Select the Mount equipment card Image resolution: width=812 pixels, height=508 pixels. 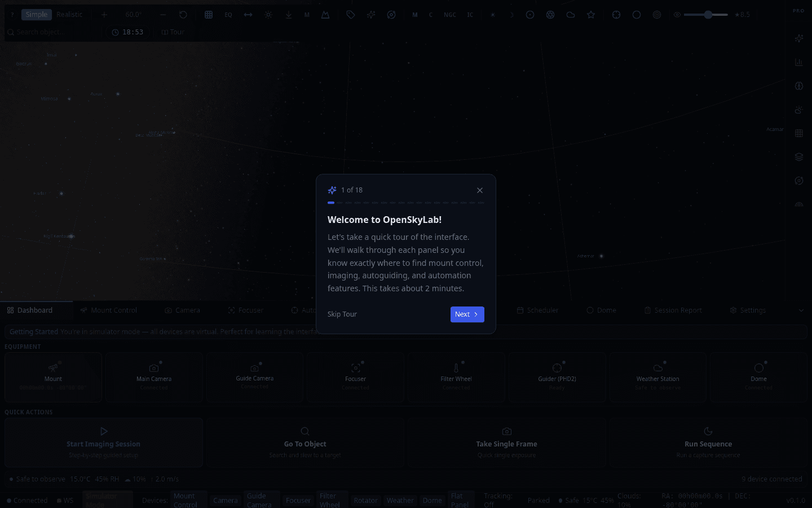pos(53,377)
